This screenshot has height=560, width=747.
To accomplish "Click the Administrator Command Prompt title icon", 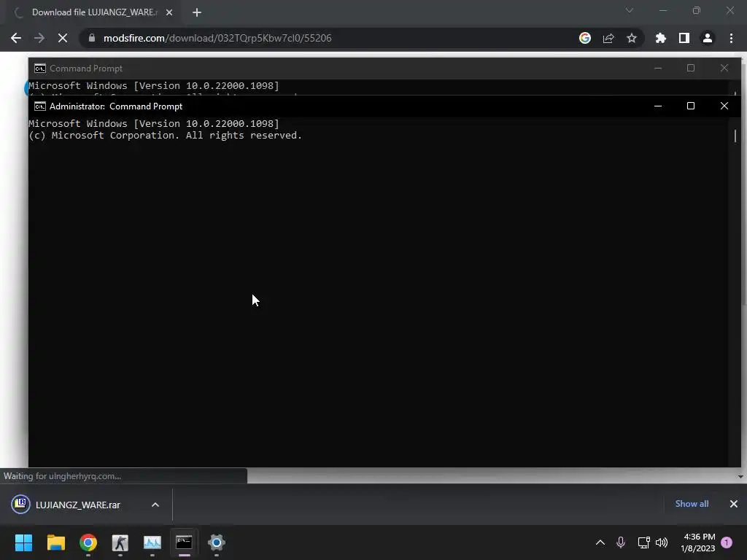I will pyautogui.click(x=40, y=106).
